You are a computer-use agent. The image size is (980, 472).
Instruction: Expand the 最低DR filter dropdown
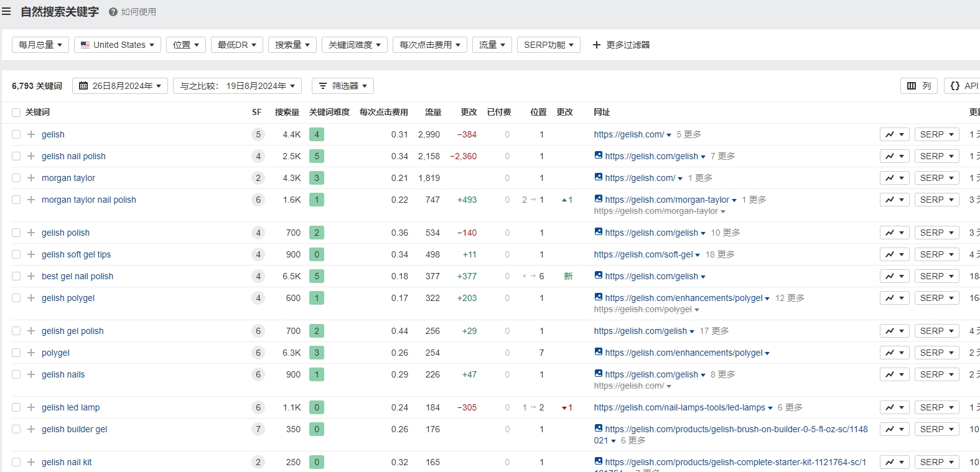[x=237, y=45]
